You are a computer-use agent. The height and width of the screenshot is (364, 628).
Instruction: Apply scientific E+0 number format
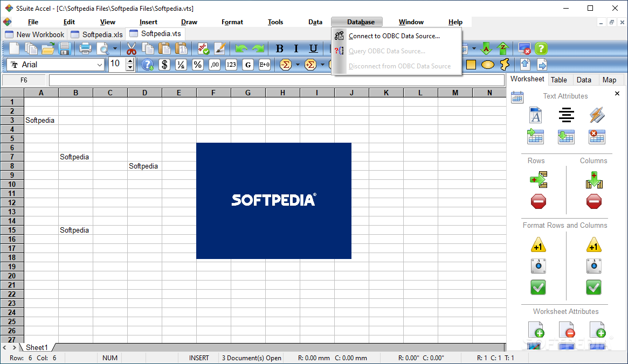pyautogui.click(x=264, y=65)
